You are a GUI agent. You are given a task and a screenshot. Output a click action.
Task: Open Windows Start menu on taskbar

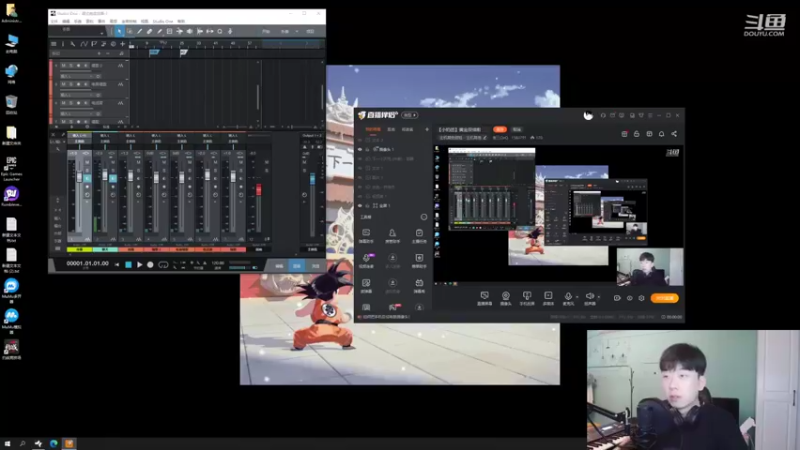(x=7, y=443)
